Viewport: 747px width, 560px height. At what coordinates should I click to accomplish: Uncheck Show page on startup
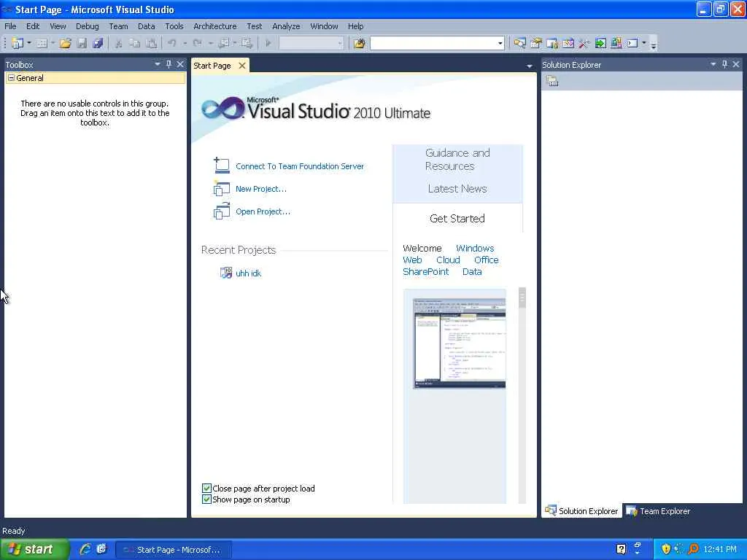coord(206,499)
